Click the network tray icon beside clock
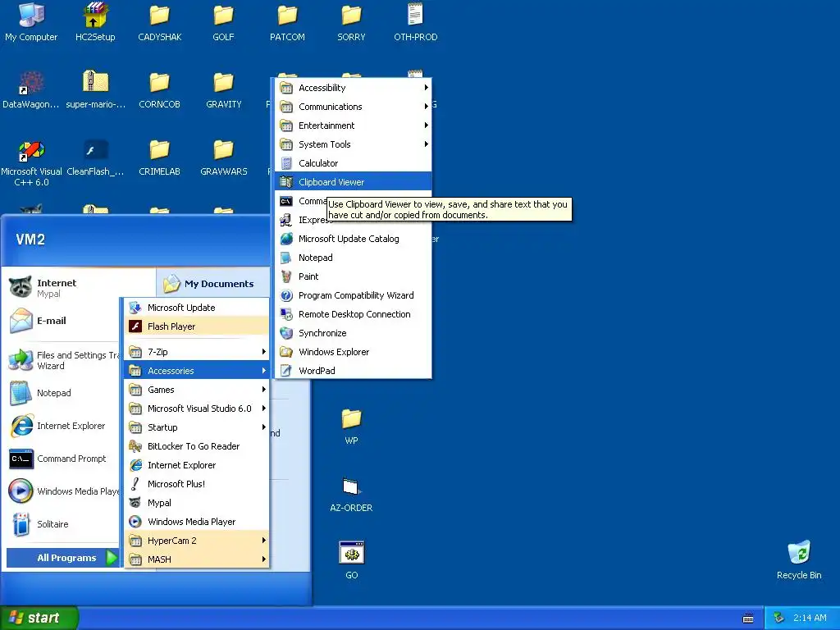The width and height of the screenshot is (840, 630). click(779, 619)
